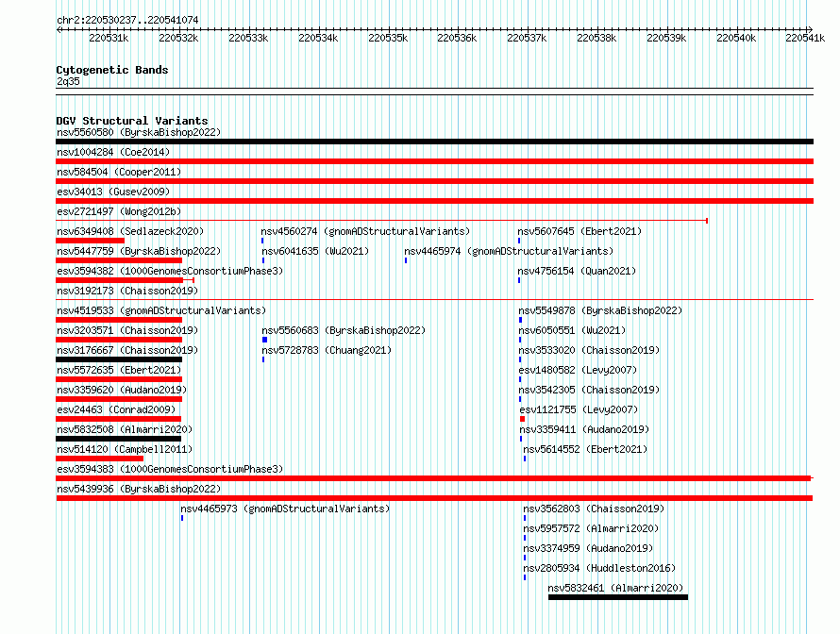Image resolution: width=840 pixels, height=634 pixels.
Task: Click the small red marker under esv1121755
Action: [x=522, y=419]
